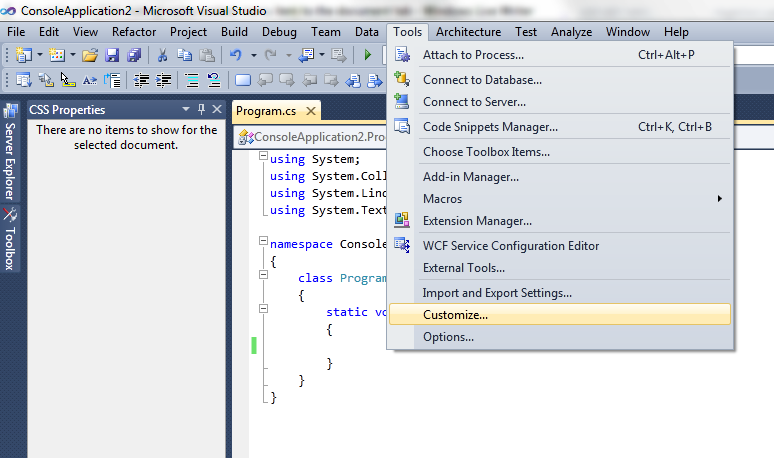
Task: Close the CSS Properties panel
Action: pos(217,110)
